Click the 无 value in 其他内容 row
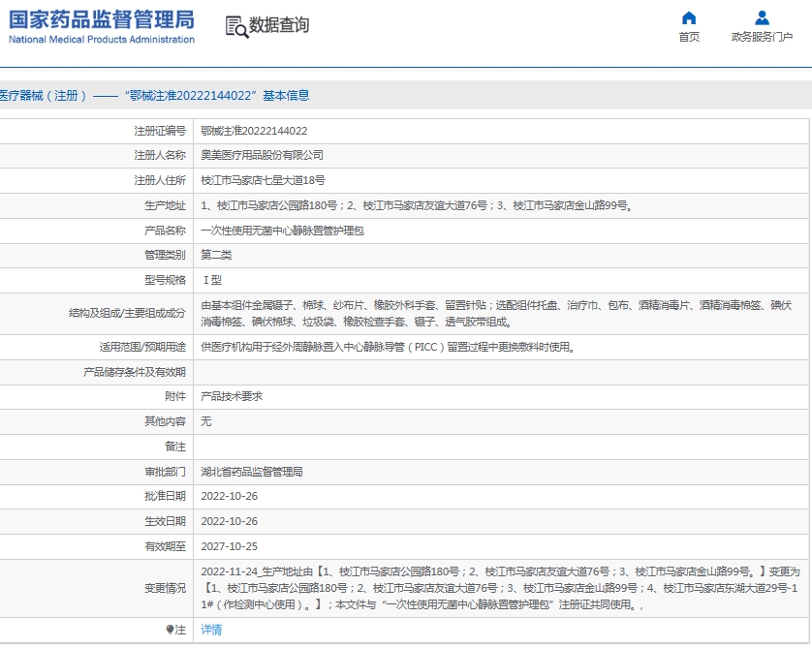 pyautogui.click(x=206, y=421)
